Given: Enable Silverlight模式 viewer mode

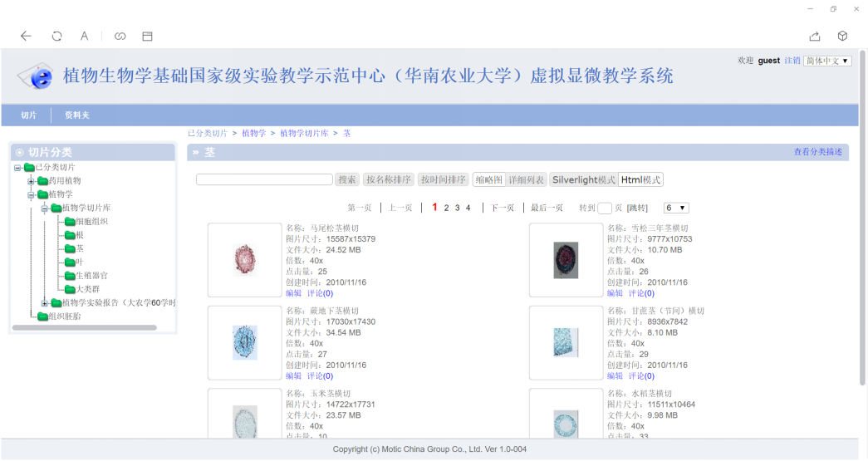Looking at the screenshot, I should (x=583, y=179).
